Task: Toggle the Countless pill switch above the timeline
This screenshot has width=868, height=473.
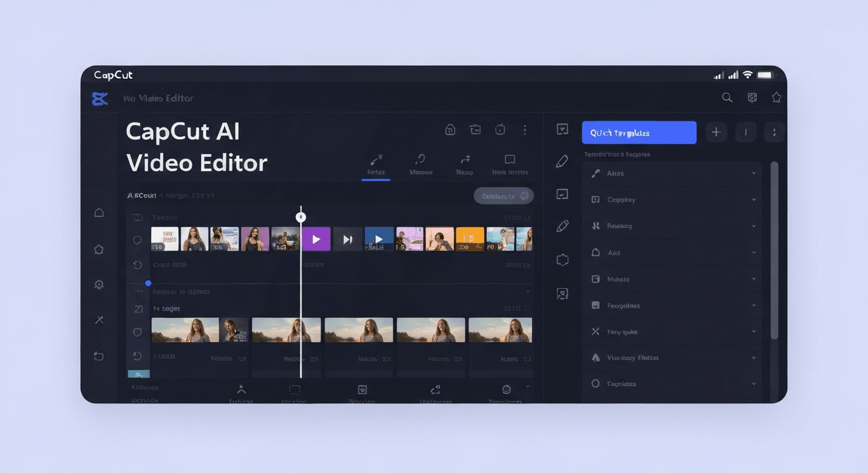Action: pyautogui.click(x=504, y=195)
